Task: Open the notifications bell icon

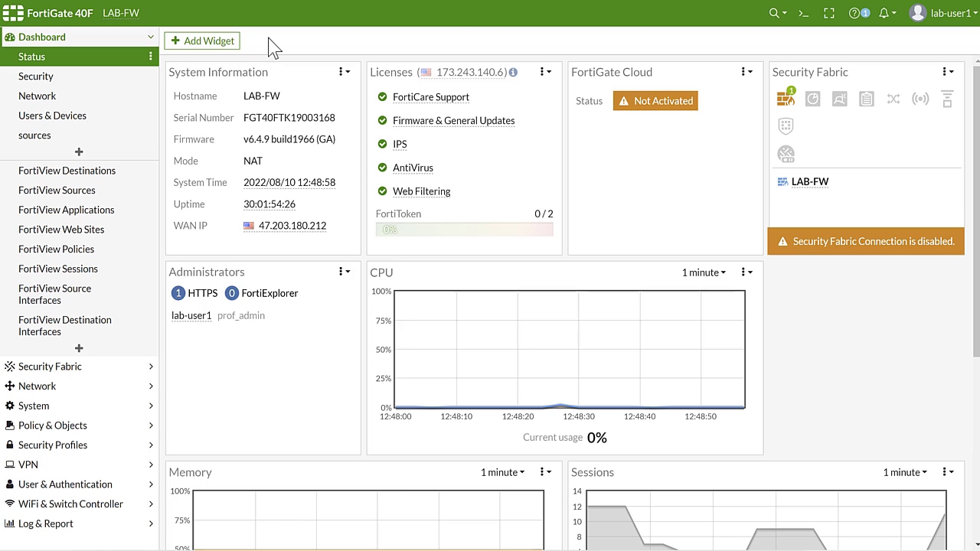Action: [x=884, y=13]
